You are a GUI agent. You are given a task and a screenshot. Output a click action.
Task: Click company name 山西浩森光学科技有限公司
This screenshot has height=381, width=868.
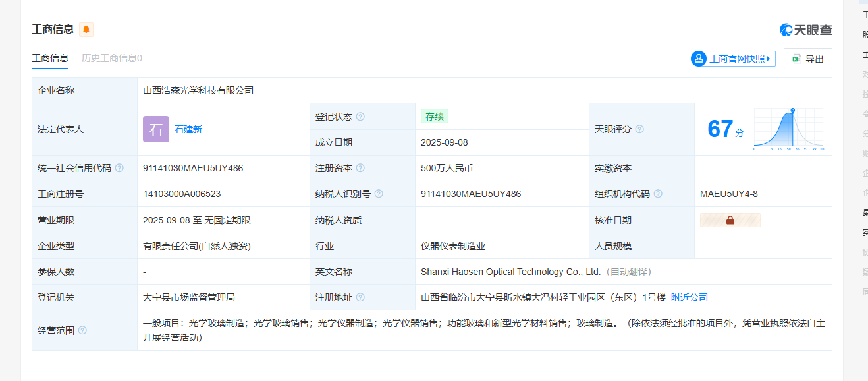pos(198,90)
